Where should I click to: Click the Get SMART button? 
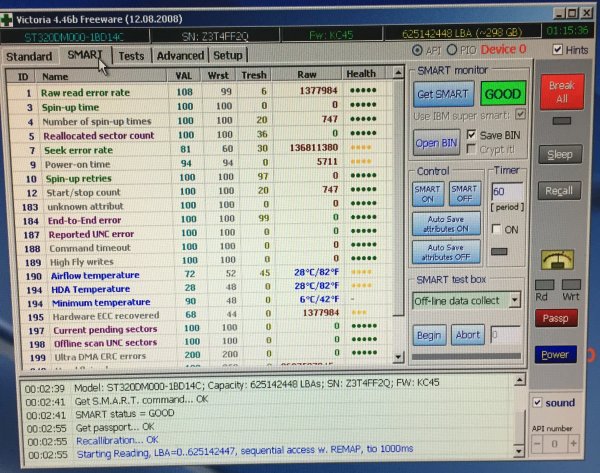click(443, 94)
